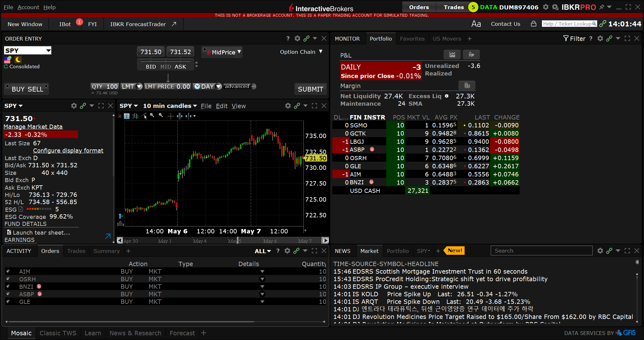The height and width of the screenshot is (340, 644).
Task: Open chart panel gear settings
Action: click(x=288, y=106)
